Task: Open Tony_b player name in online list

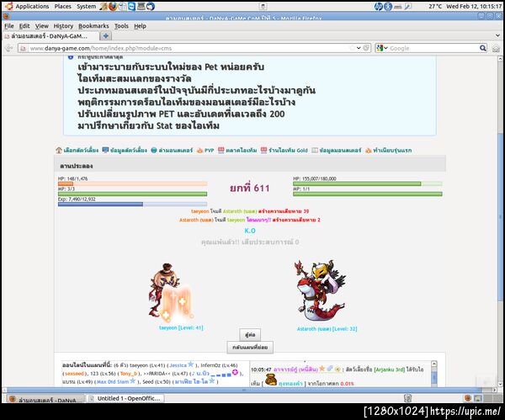Action: point(129,374)
